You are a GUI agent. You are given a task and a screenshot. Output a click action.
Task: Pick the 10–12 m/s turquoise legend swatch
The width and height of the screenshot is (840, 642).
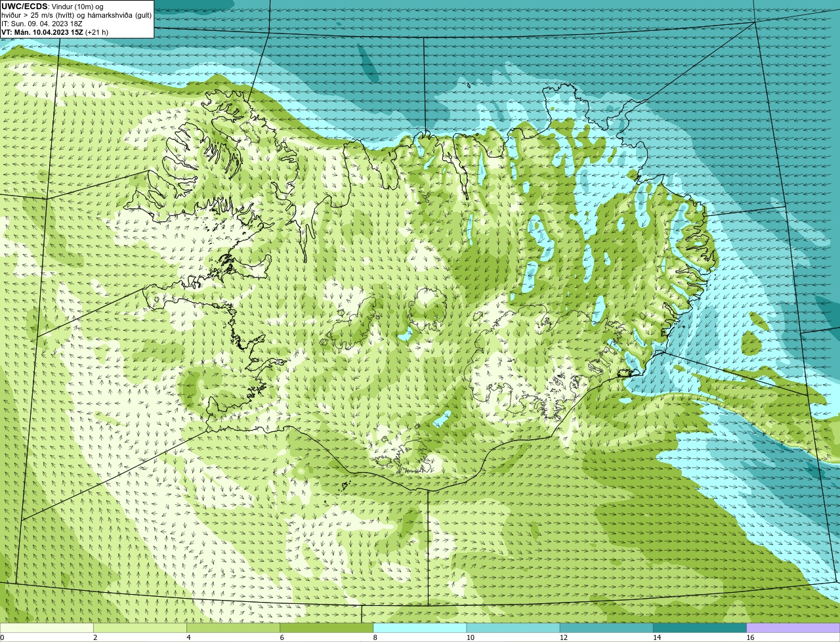pos(513,628)
